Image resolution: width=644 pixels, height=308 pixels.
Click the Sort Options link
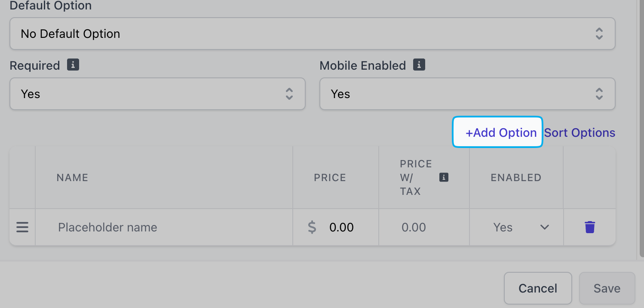(x=580, y=132)
